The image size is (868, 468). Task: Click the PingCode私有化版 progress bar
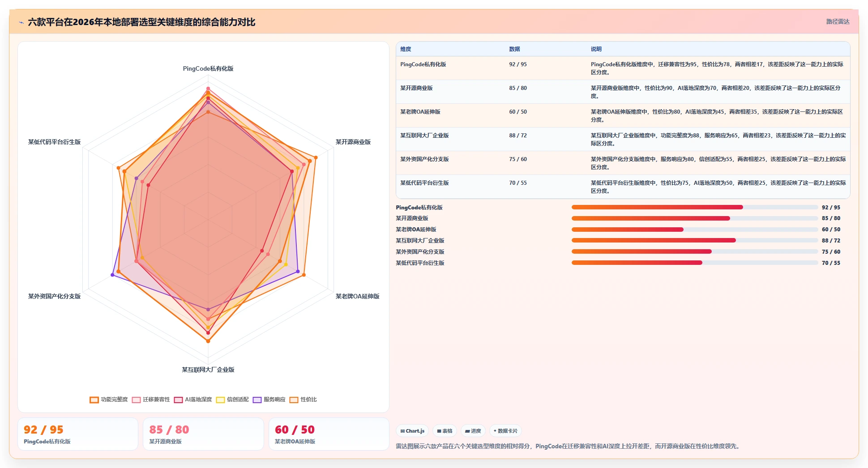coord(695,207)
